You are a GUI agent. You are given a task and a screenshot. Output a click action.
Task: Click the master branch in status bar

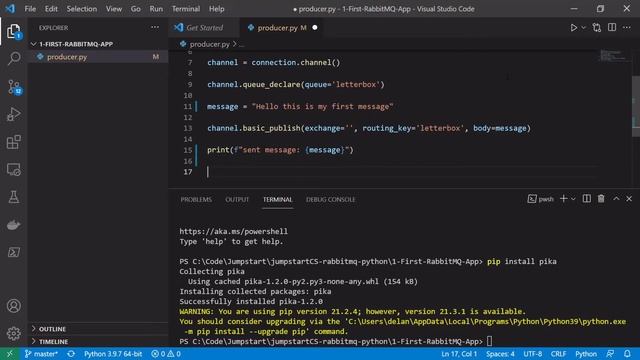point(41,354)
